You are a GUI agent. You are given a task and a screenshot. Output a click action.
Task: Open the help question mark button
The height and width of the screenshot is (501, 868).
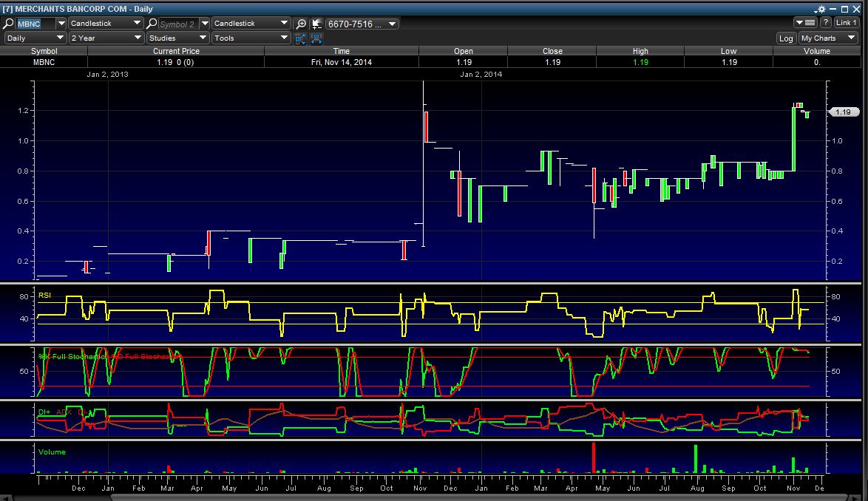coord(826,23)
